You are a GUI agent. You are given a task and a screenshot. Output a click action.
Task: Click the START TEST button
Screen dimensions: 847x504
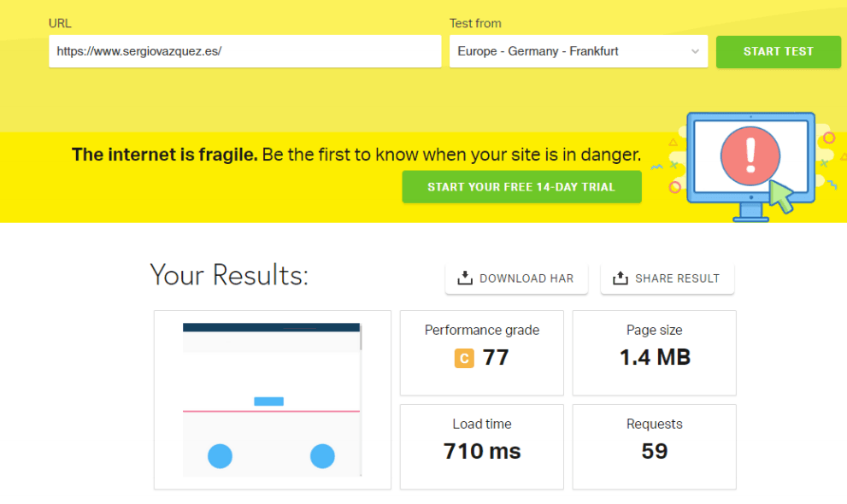(778, 52)
